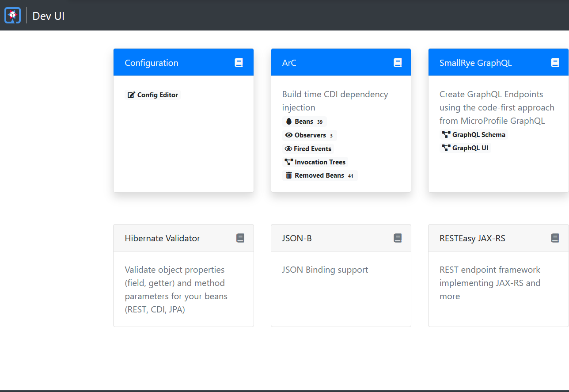The height and width of the screenshot is (392, 569).
Task: Click the Dev UI title text
Action: [49, 16]
